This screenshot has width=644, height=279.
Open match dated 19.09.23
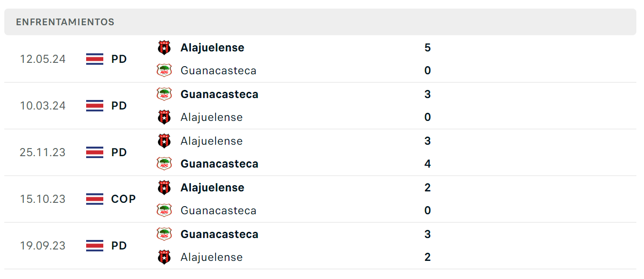tap(320, 246)
